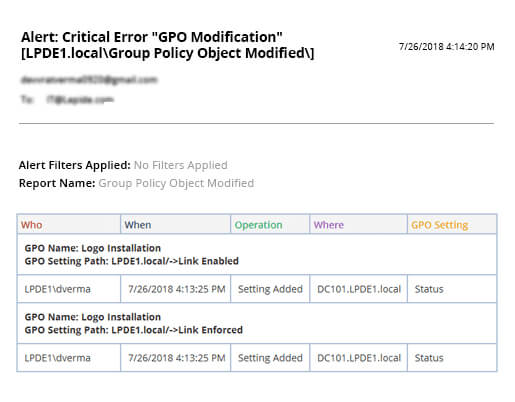515x402 pixels.
Task: Select LPDE1\dverma in the first data row
Action: click(x=58, y=289)
